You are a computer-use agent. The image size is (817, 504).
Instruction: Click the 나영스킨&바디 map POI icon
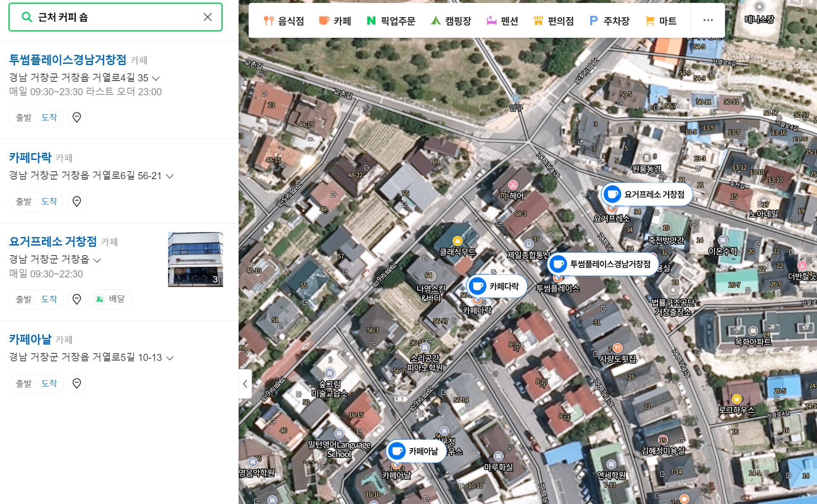click(x=431, y=276)
